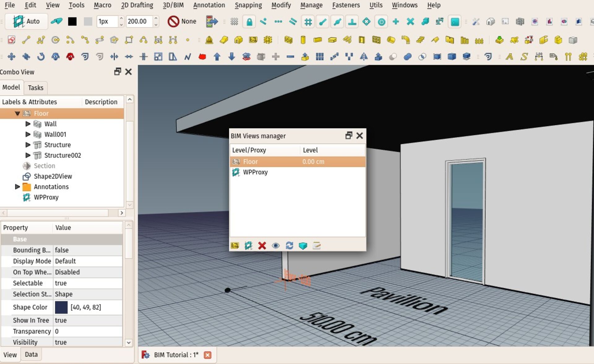Toggle snap center circle button
Screen dimensions: 594x364
coord(381,22)
